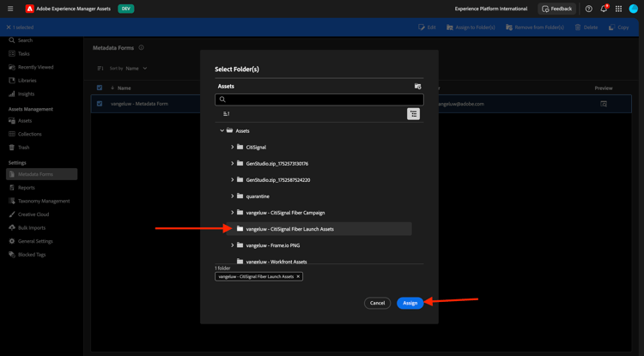
Task: Click the Name column header
Action: (x=124, y=87)
